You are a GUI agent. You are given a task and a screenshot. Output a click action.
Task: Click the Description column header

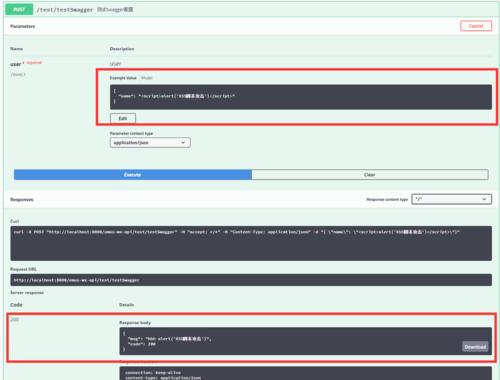click(122, 49)
